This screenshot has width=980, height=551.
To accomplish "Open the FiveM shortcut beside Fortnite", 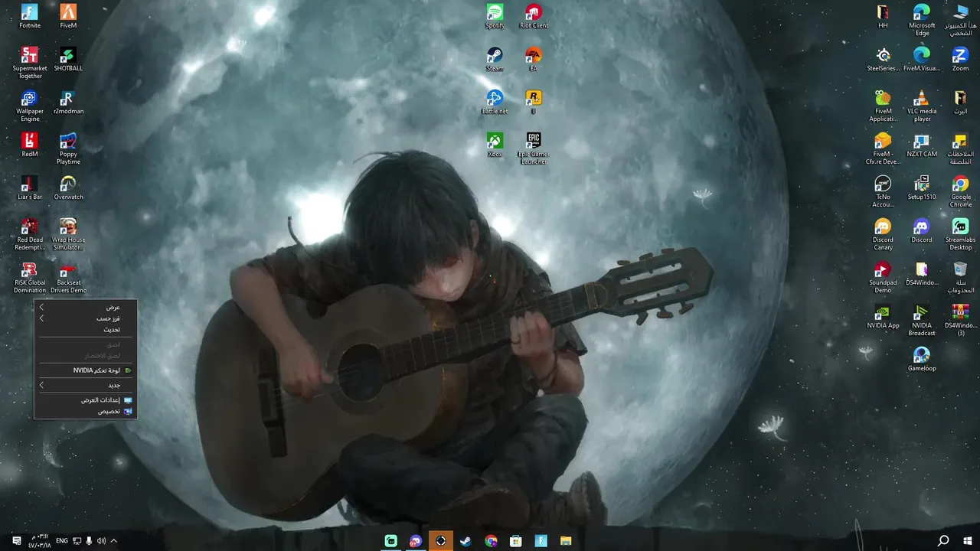I will (68, 16).
